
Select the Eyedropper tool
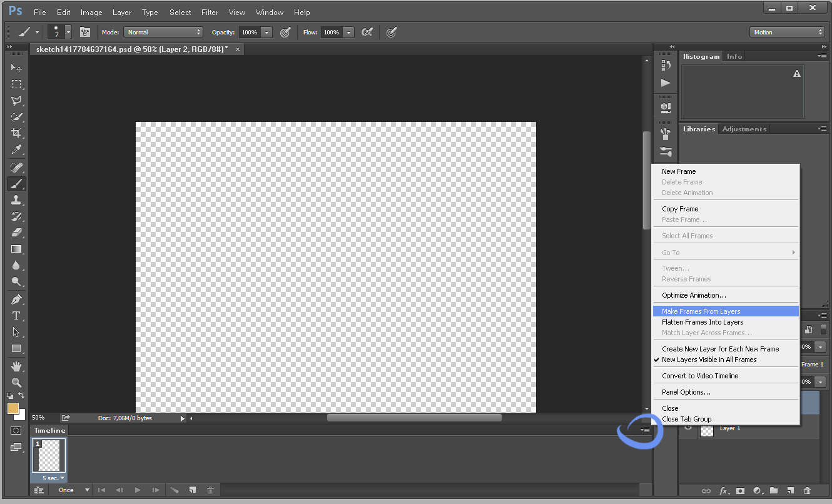(16, 150)
